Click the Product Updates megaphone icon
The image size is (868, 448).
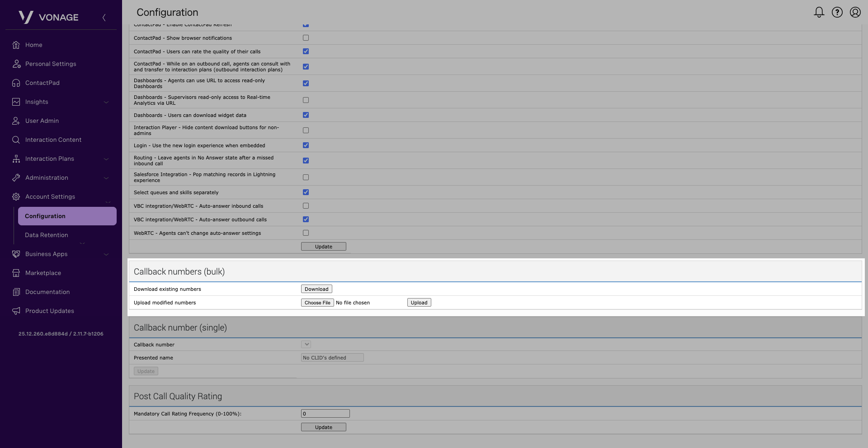[16, 311]
